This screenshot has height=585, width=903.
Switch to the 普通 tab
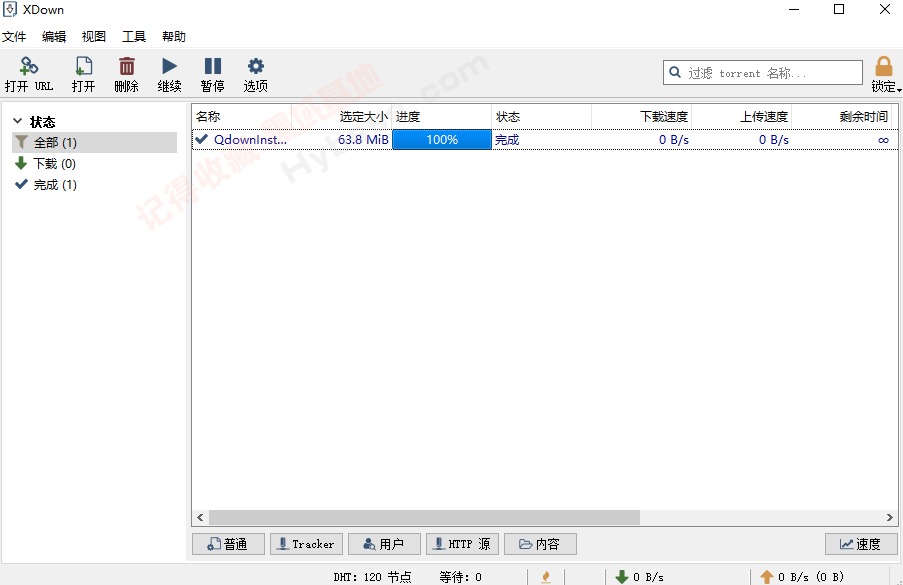tap(228, 544)
